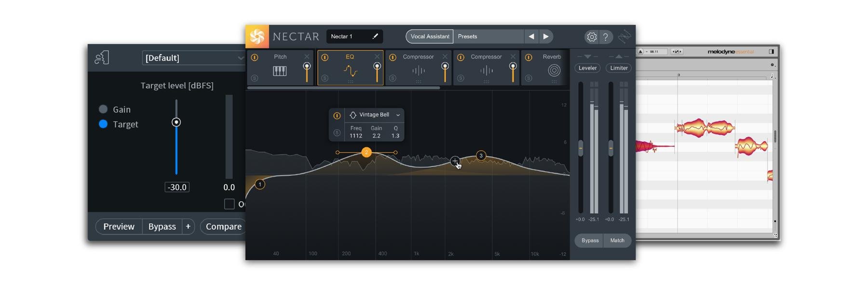This screenshot has width=868, height=285.
Task: Select EQ node 3
Action: point(481,155)
